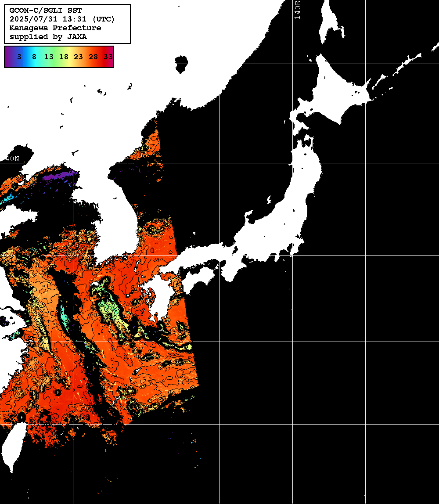Click the '140E' longitude label
Screen dimensions: 439x504
(298, 10)
